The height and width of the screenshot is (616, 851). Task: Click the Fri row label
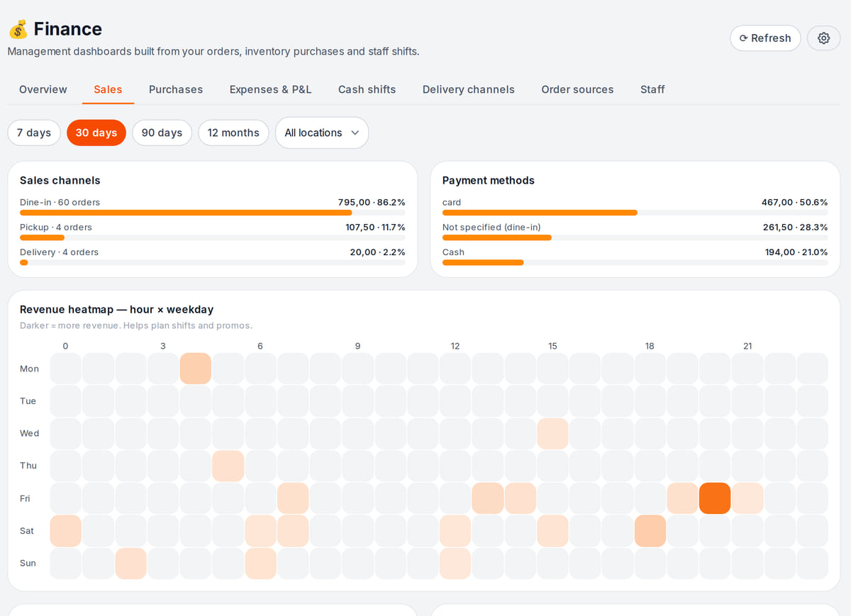[25, 498]
